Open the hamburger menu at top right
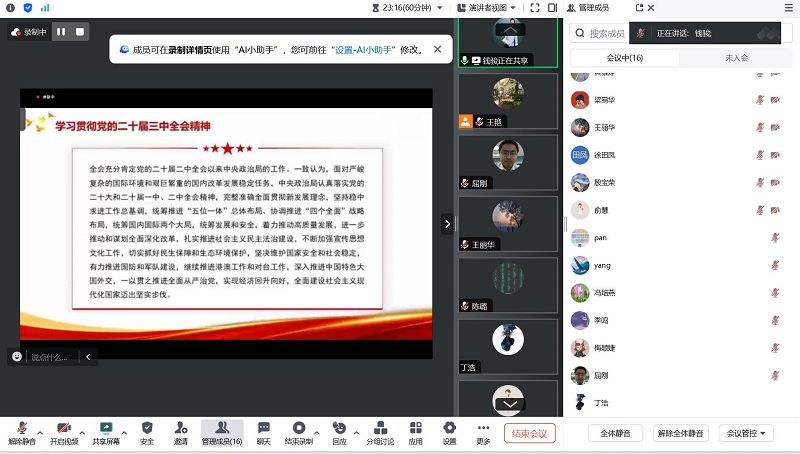800x454 pixels. click(x=789, y=8)
